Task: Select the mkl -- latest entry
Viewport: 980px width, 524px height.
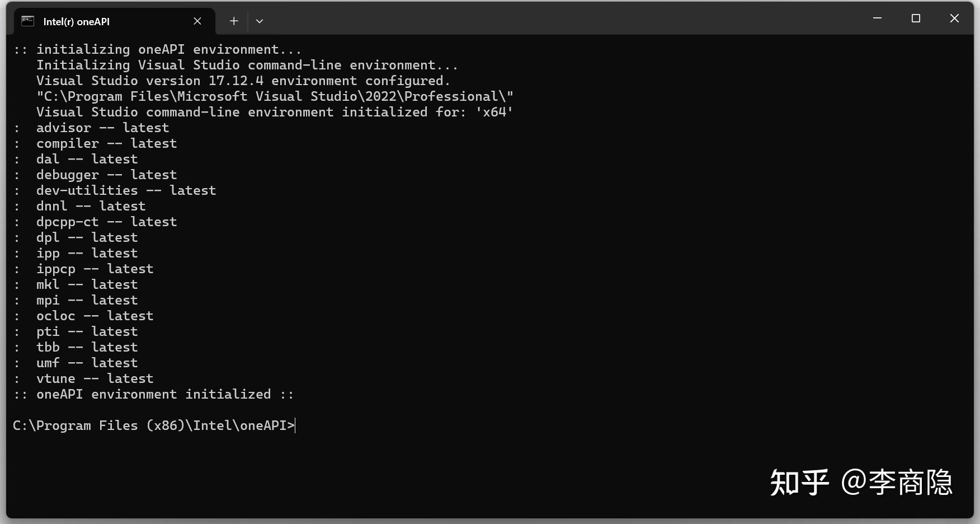Action: [87, 284]
